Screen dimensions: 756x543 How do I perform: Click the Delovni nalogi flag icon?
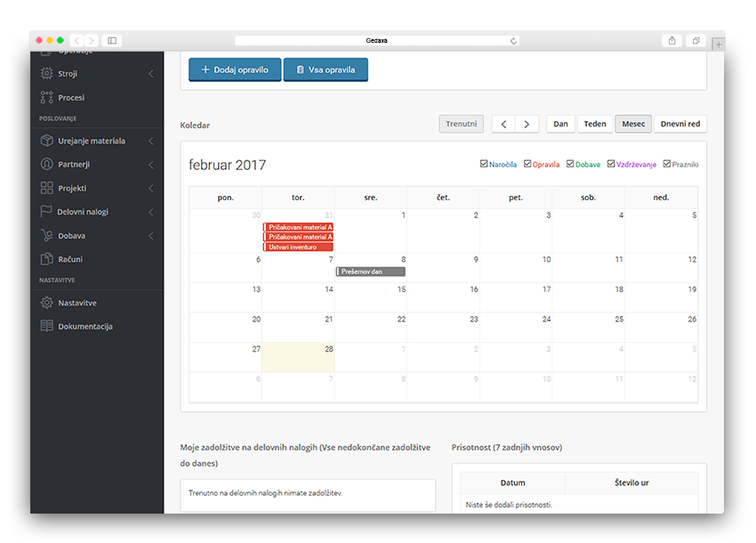click(x=47, y=212)
